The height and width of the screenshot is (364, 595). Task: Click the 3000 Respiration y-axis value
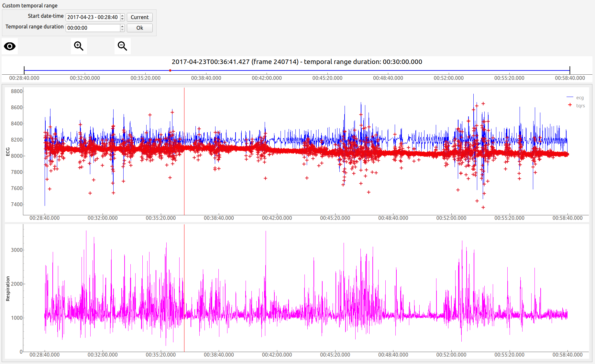(17, 250)
